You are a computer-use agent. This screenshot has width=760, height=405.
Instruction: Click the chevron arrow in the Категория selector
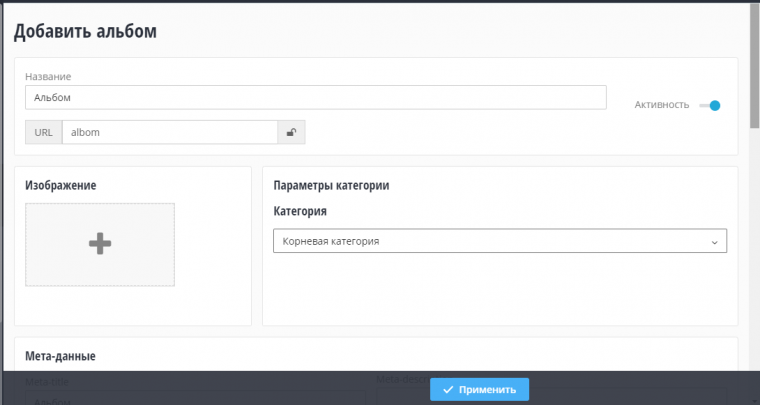(x=714, y=242)
